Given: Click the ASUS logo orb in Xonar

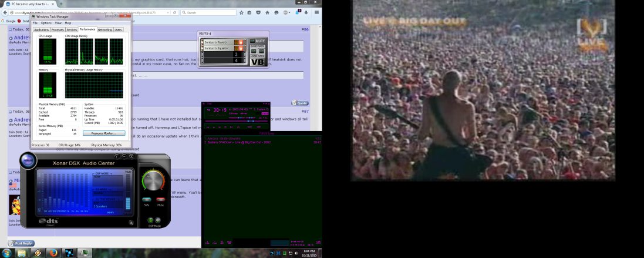Looking at the screenshot, I should point(28,160).
